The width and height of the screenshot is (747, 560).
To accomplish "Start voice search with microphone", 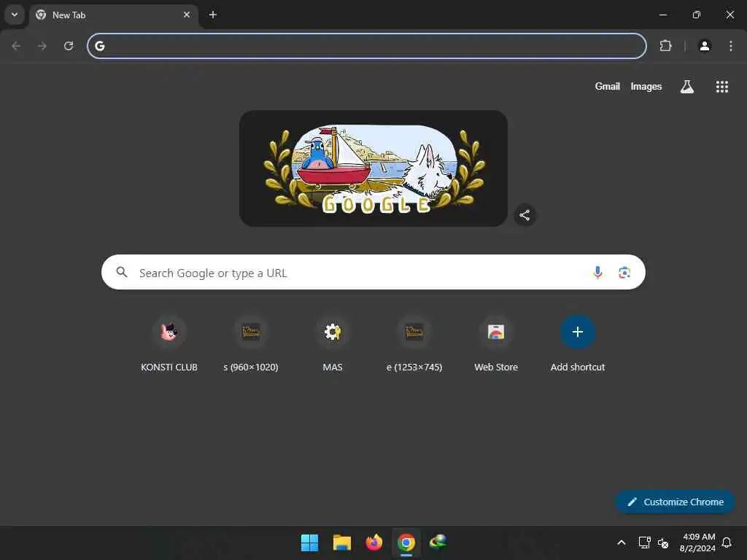I will pos(597,273).
